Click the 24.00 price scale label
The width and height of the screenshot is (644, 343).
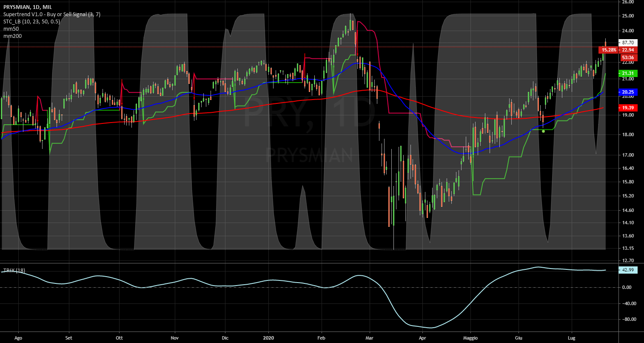(x=628, y=31)
